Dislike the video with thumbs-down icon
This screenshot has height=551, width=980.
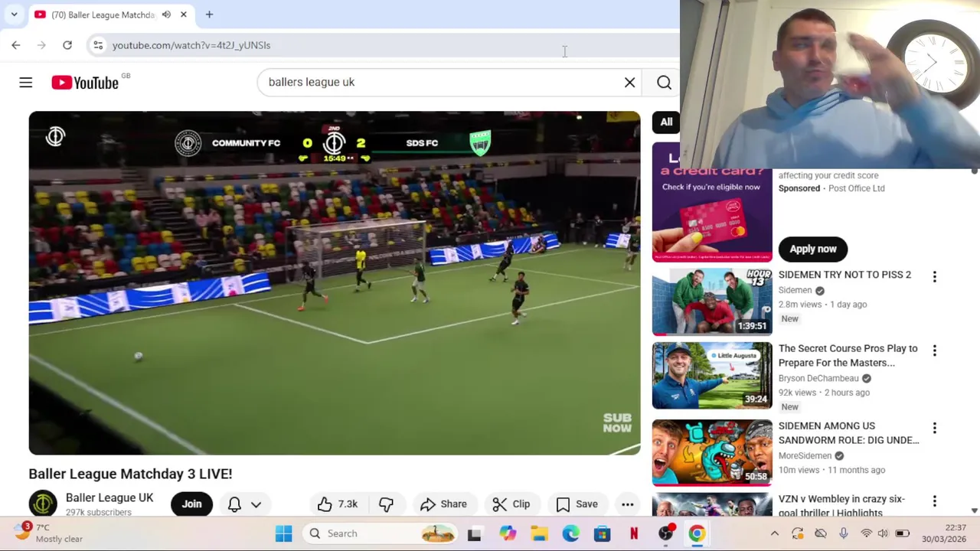tap(387, 504)
